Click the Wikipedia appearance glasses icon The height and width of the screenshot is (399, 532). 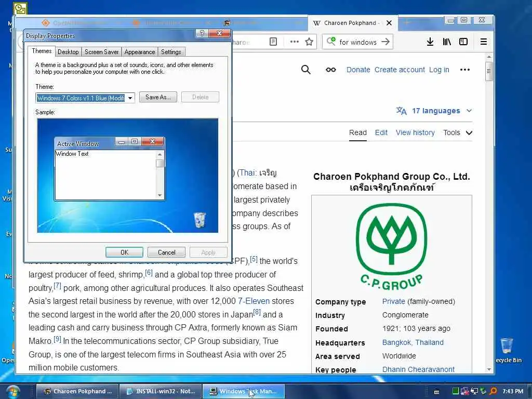pos(331,70)
